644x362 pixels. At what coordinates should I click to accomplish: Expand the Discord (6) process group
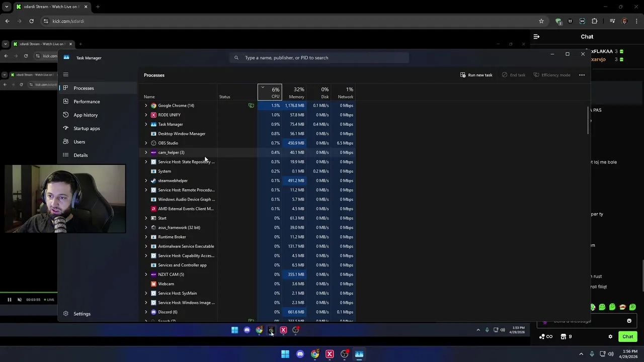click(x=146, y=312)
